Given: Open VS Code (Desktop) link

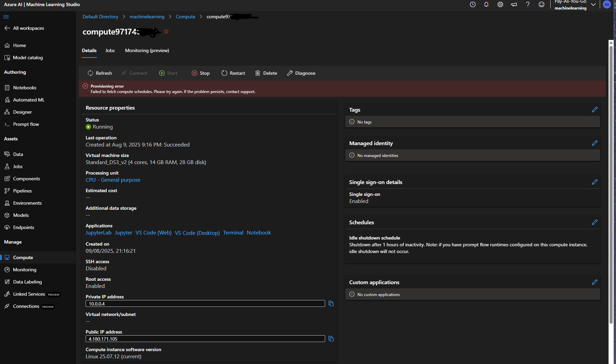Looking at the screenshot, I should [x=197, y=233].
